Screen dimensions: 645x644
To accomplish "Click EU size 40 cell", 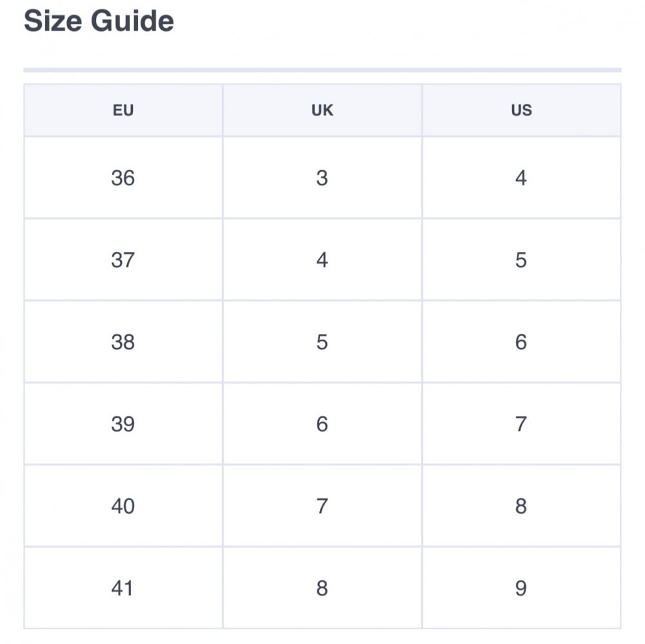I will (123, 506).
